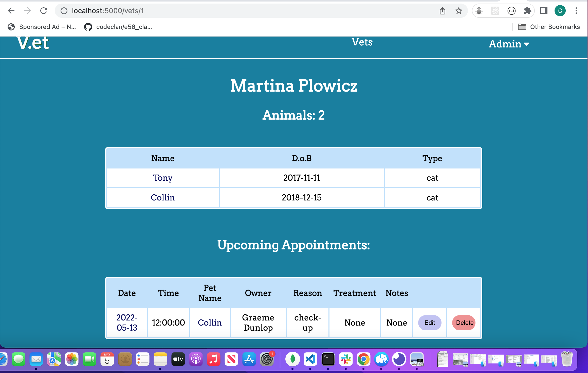Screen dimensions: 588x373
Task: Click the Martina Plowicz heading
Action: [x=294, y=86]
